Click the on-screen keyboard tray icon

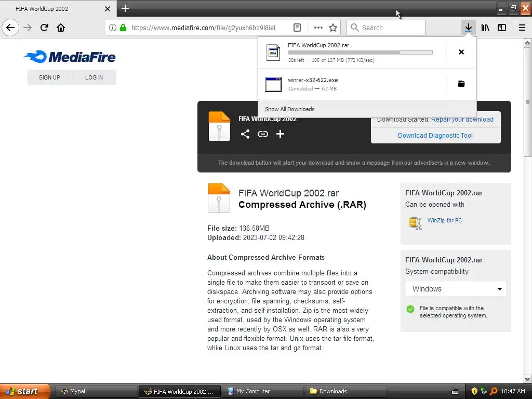(455, 392)
